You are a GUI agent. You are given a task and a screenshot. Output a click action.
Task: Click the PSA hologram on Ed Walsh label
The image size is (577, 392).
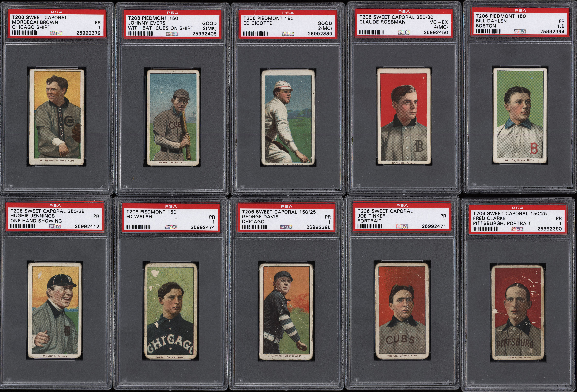click(x=171, y=227)
